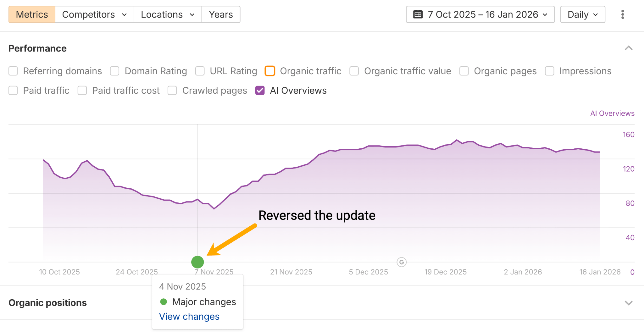Image resolution: width=644 pixels, height=332 pixels.
Task: Click the Google logo marker on chart
Action: click(402, 262)
